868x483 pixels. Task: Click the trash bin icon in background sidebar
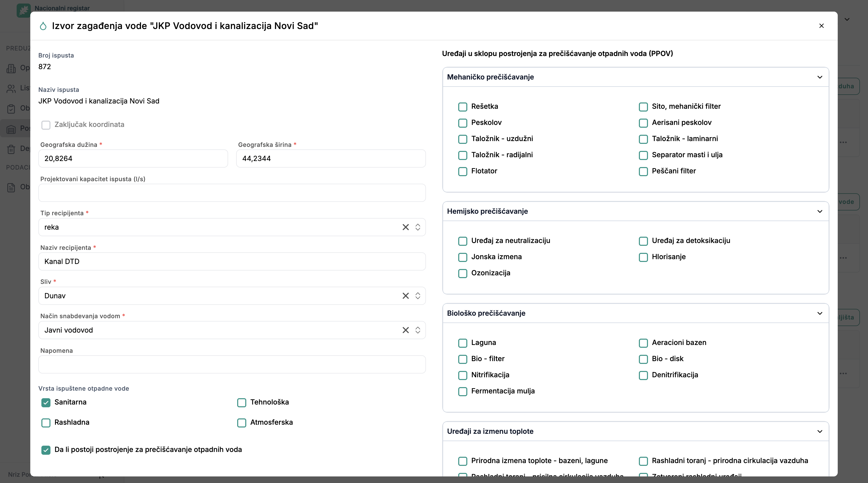(11, 149)
